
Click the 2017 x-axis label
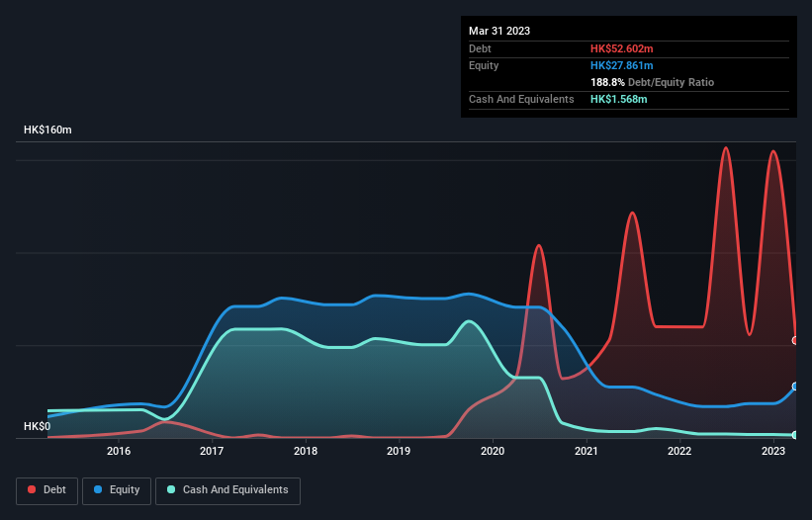(212, 451)
